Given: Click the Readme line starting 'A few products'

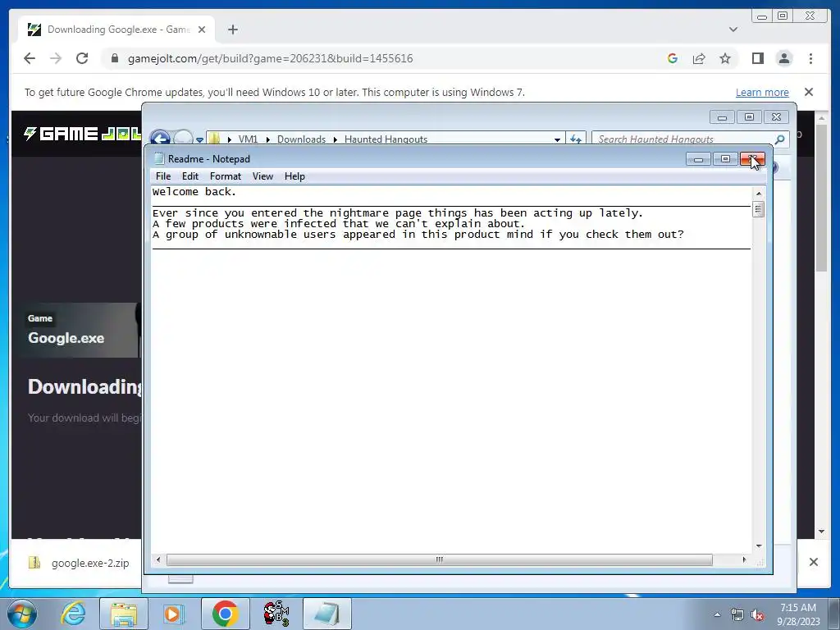Looking at the screenshot, I should click(339, 224).
